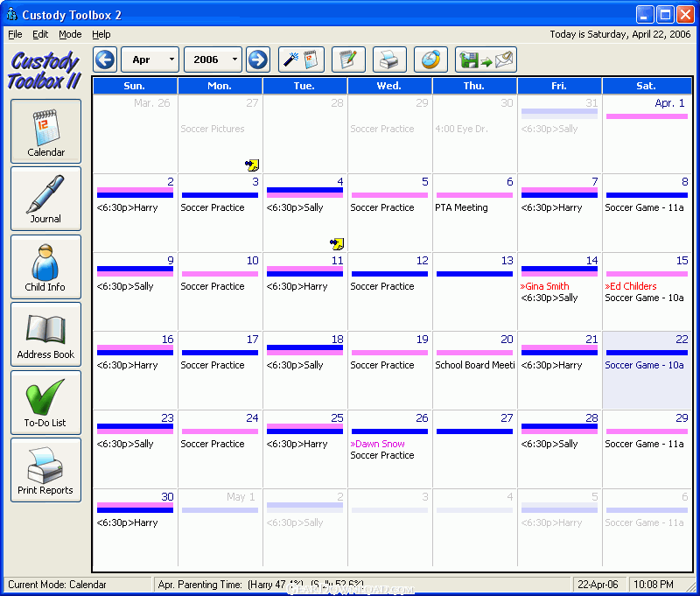Select Soccer Practice on April 12
The width and height of the screenshot is (700, 596).
(382, 286)
